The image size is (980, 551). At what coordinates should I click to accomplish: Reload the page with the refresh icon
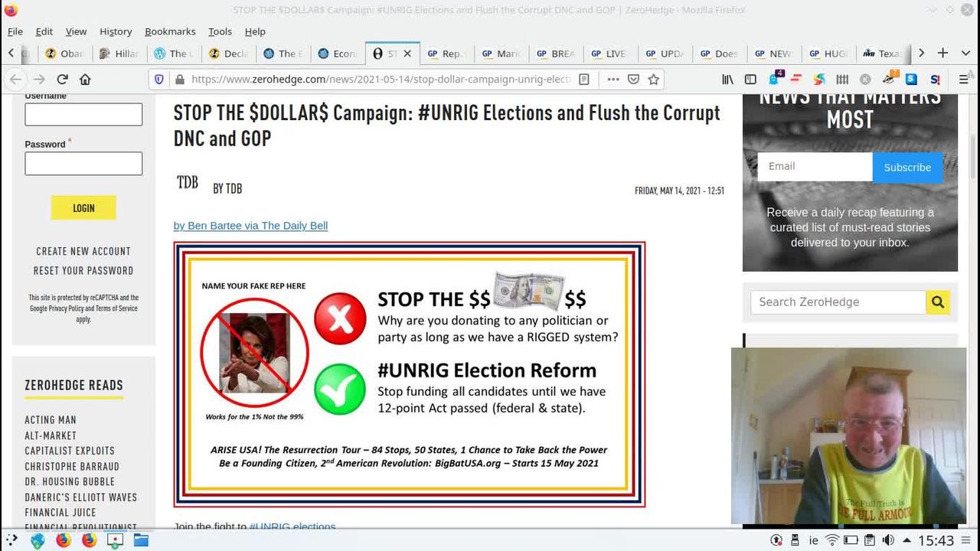click(x=63, y=79)
